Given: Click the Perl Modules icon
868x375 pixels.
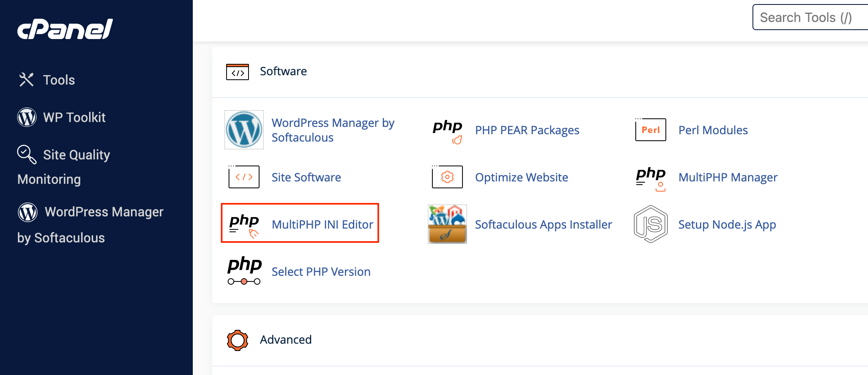Looking at the screenshot, I should 651,130.
